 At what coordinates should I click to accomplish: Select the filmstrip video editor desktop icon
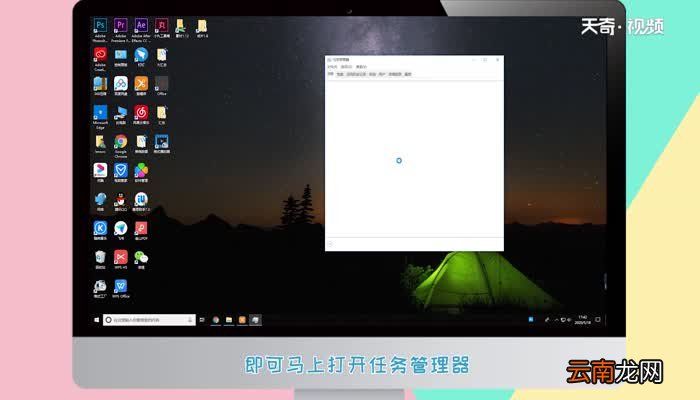162,142
